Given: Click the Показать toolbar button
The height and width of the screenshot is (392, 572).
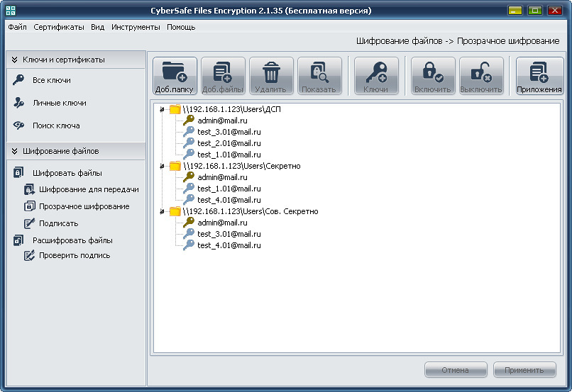Looking at the screenshot, I should [319, 76].
